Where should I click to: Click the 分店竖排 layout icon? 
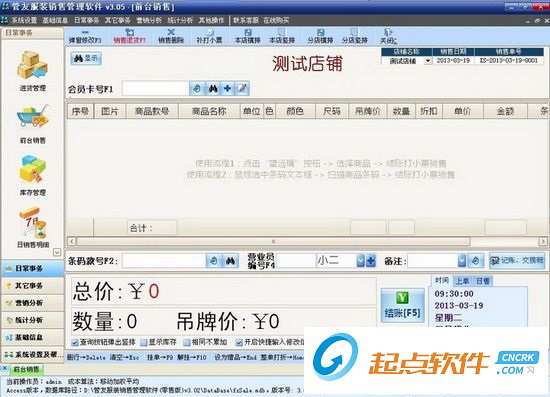point(355,36)
